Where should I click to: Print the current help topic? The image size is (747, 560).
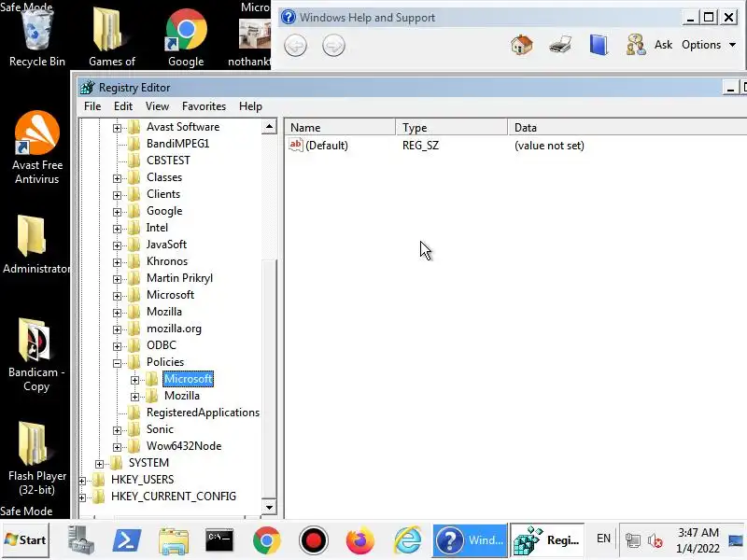tap(560, 45)
